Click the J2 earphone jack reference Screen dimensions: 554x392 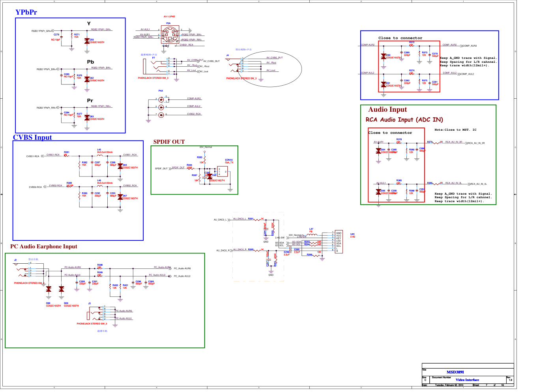(x=15, y=260)
